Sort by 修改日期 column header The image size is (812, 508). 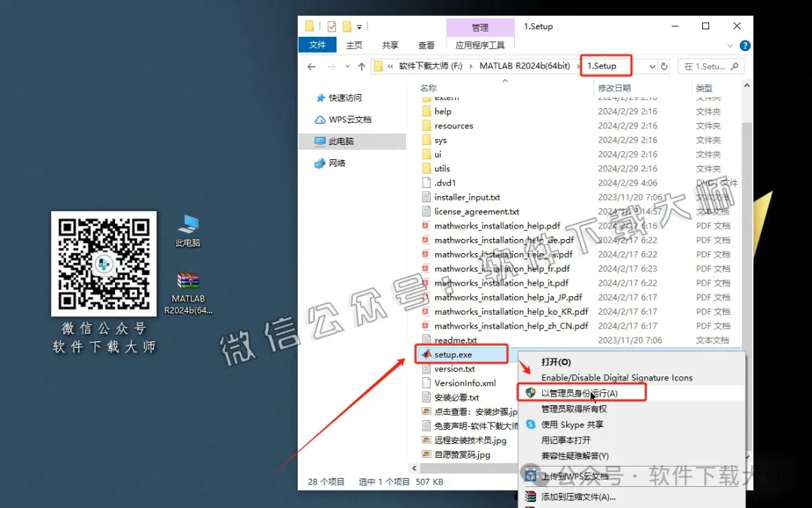(x=614, y=88)
